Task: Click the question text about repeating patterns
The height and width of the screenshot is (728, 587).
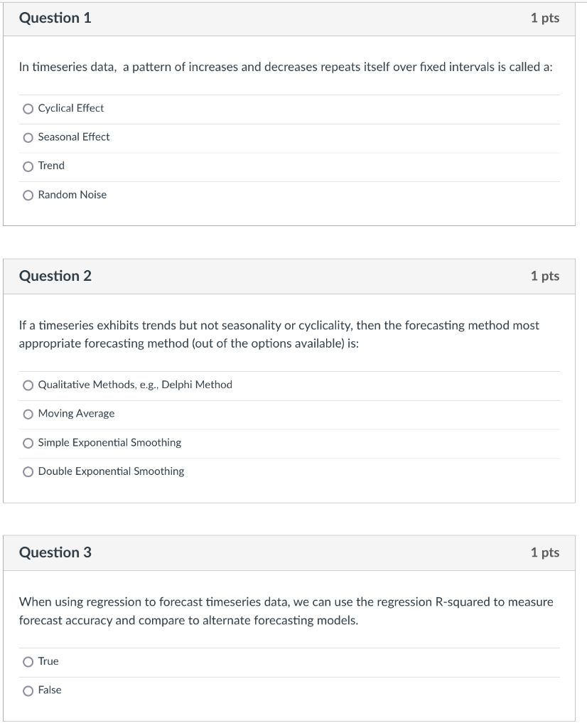Action: click(285, 67)
